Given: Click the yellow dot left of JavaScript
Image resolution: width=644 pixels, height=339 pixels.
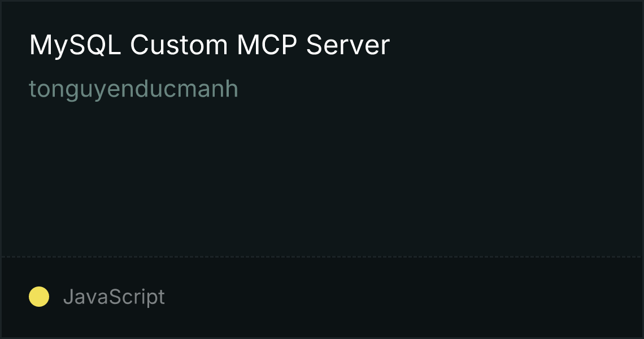Looking at the screenshot, I should point(39,297).
